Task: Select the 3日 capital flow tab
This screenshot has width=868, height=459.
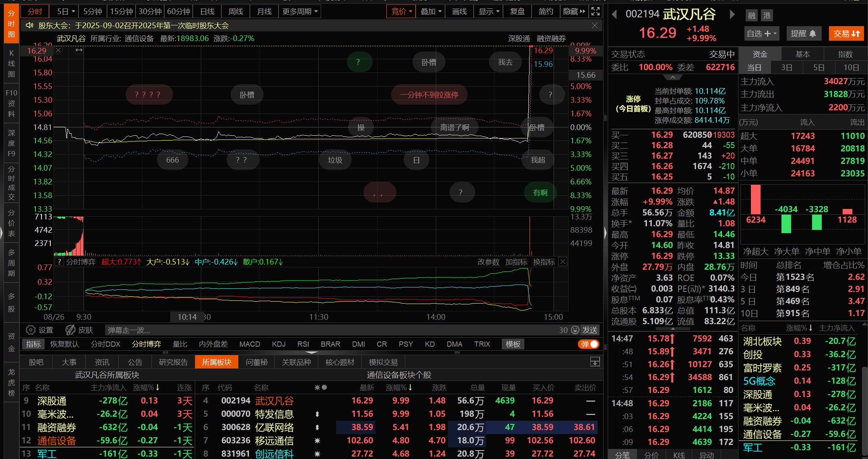Action: 787,67
